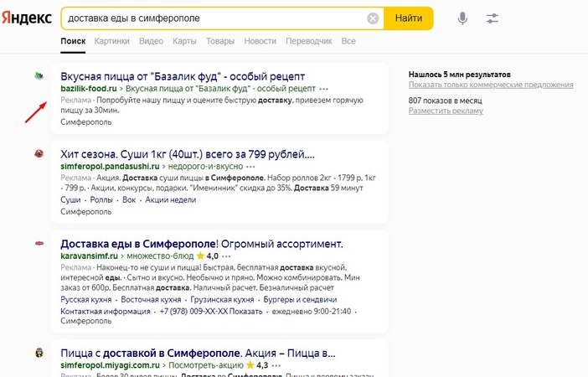588x377 pixels.
Task: Click the 'Нашлось 5 млн результатов' text
Action: 459,75
